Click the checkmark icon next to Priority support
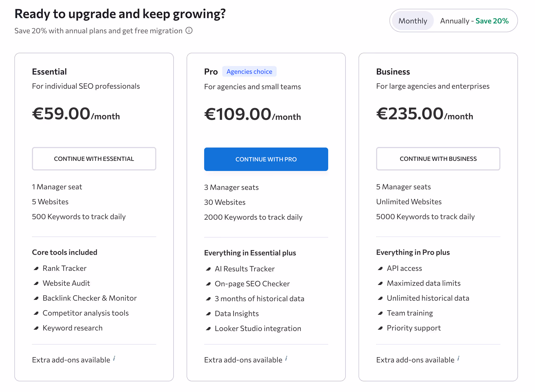This screenshot has width=535, height=392. (380, 328)
